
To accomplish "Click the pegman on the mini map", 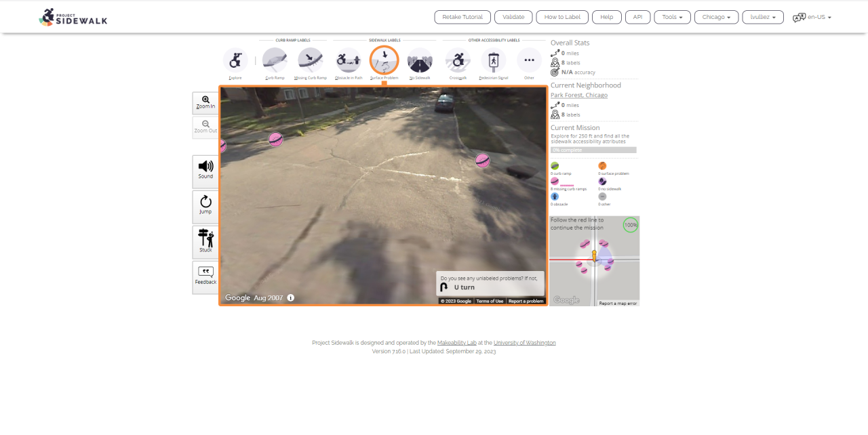I will [594, 255].
